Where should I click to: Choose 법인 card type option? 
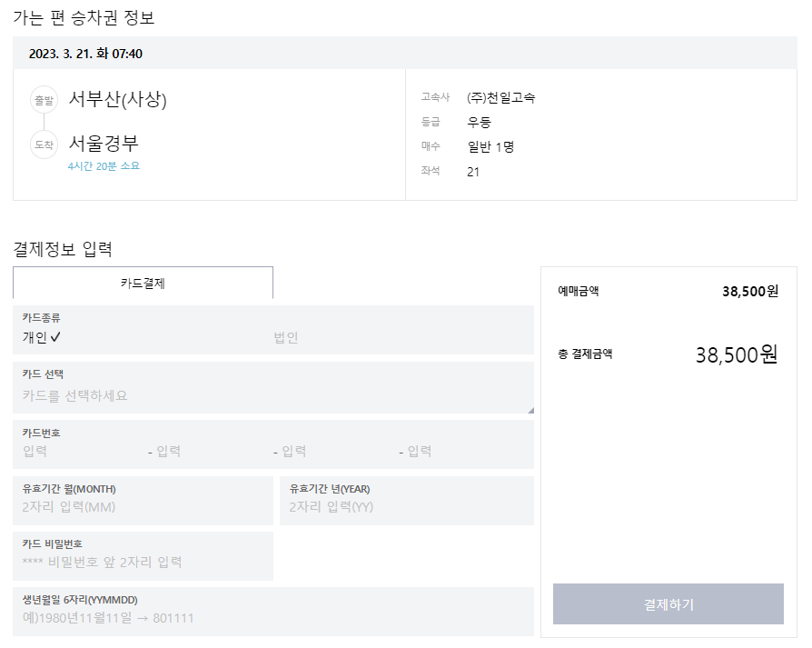(286, 338)
